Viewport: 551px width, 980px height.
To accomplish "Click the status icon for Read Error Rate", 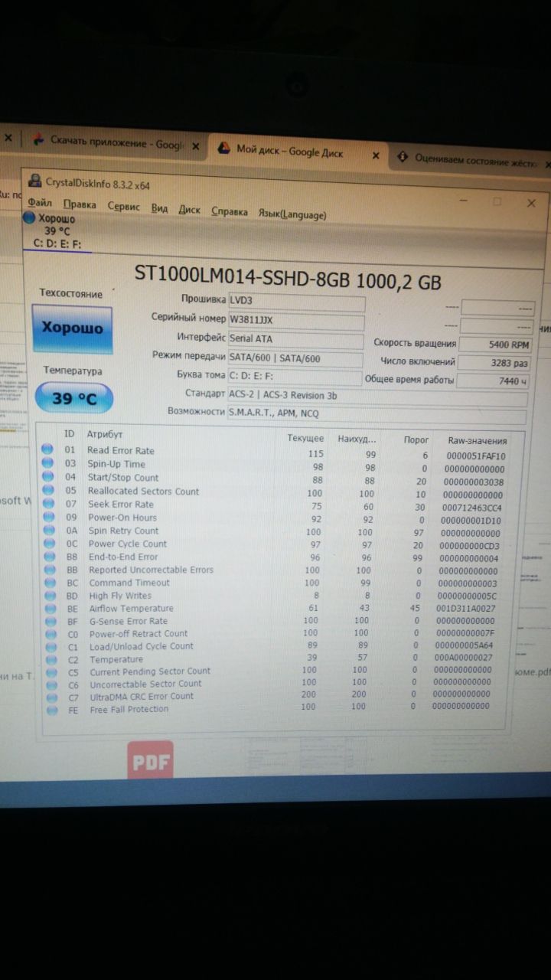I will click(47, 450).
